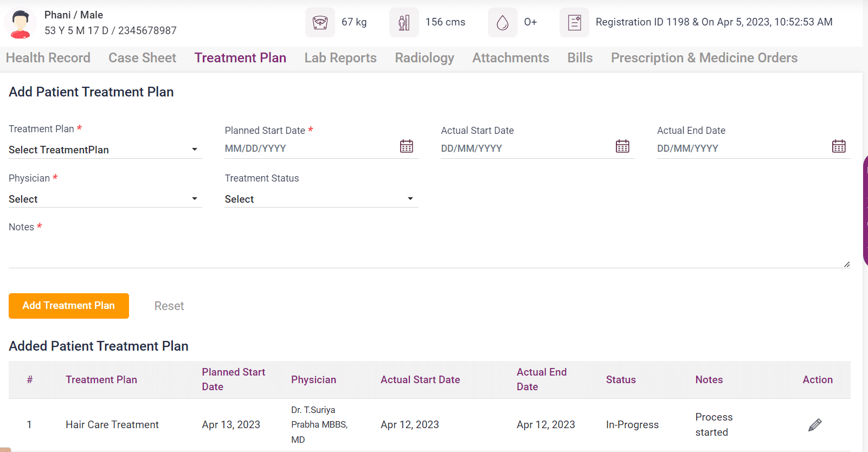Click the height measurement icon
This screenshot has height=452, width=868.
pyautogui.click(x=404, y=22)
